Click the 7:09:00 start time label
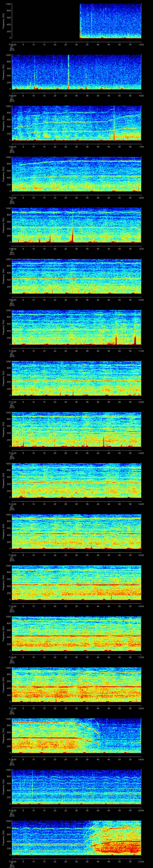 click(12, 300)
